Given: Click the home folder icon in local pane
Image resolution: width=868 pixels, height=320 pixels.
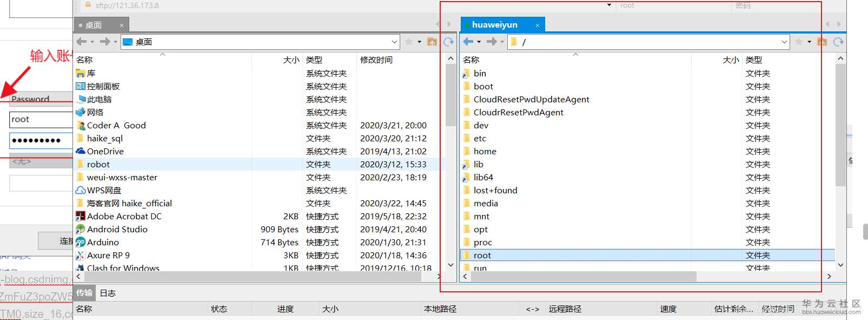Looking at the screenshot, I should tap(432, 42).
